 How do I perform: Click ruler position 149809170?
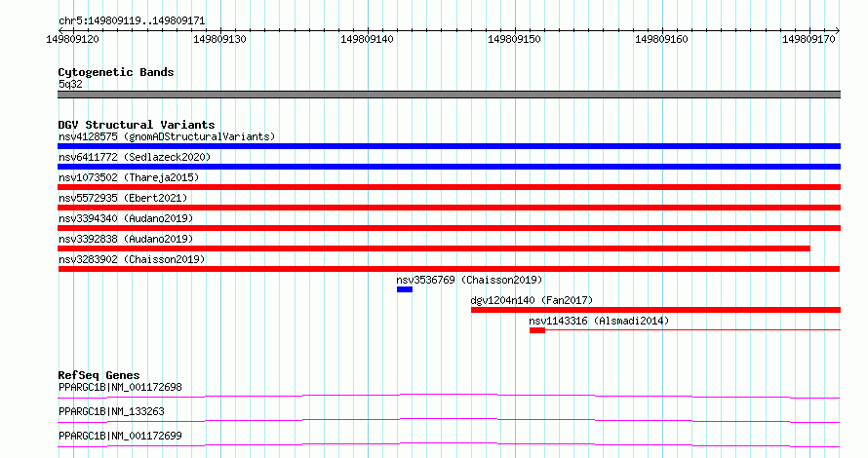coord(809,39)
